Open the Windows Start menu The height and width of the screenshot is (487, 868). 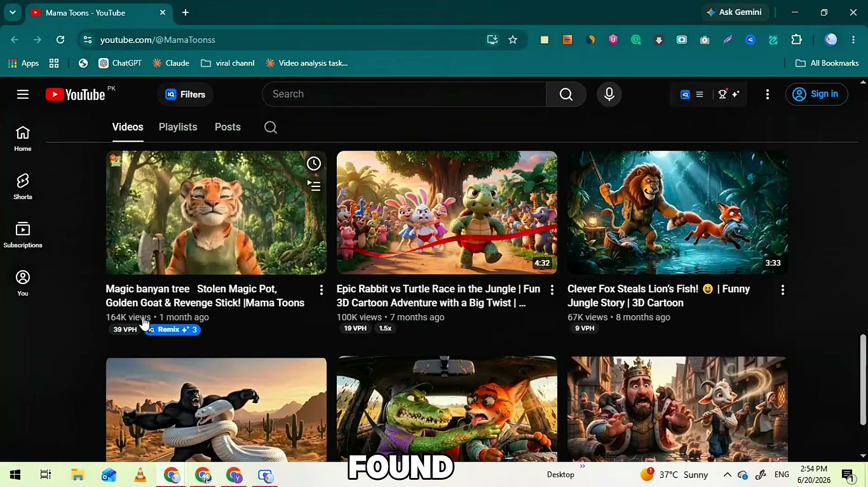click(x=15, y=475)
